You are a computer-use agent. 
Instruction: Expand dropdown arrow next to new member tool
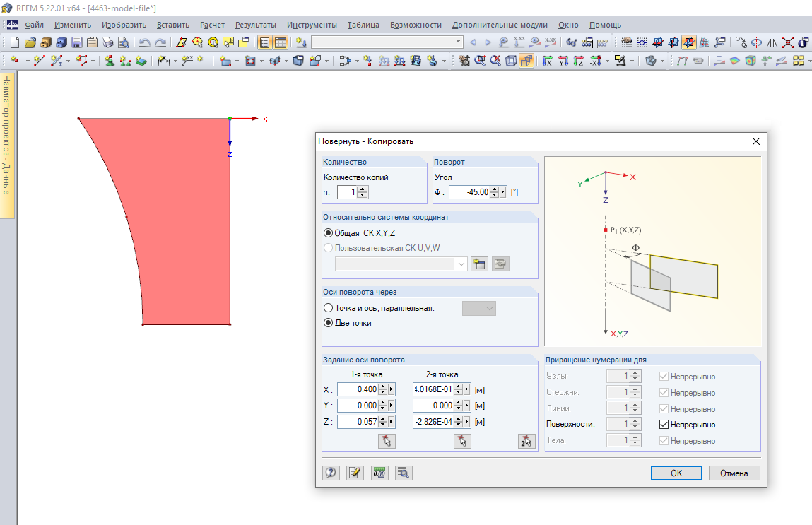[x=68, y=61]
